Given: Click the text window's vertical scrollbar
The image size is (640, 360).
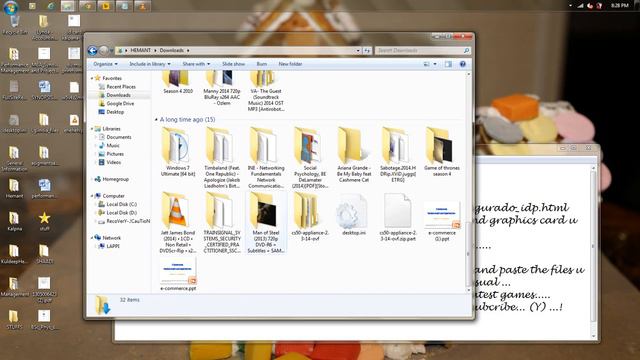Looking at the screenshot, I should point(593,252).
